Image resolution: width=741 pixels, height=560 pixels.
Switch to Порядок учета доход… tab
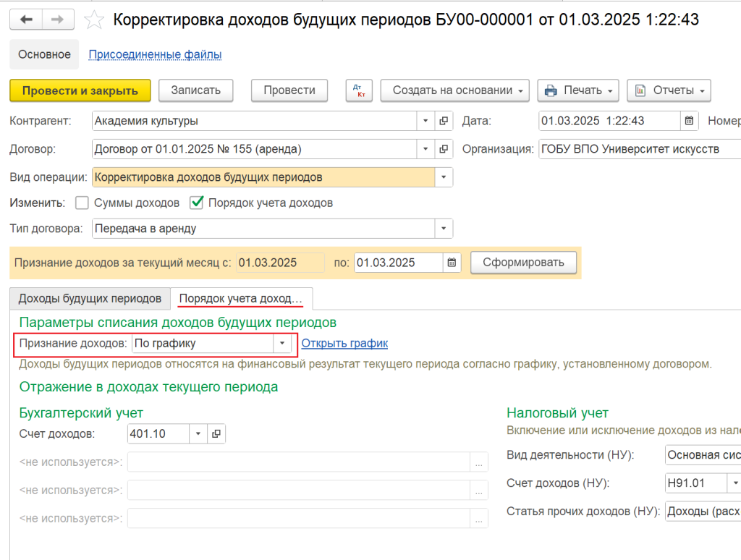pyautogui.click(x=240, y=299)
